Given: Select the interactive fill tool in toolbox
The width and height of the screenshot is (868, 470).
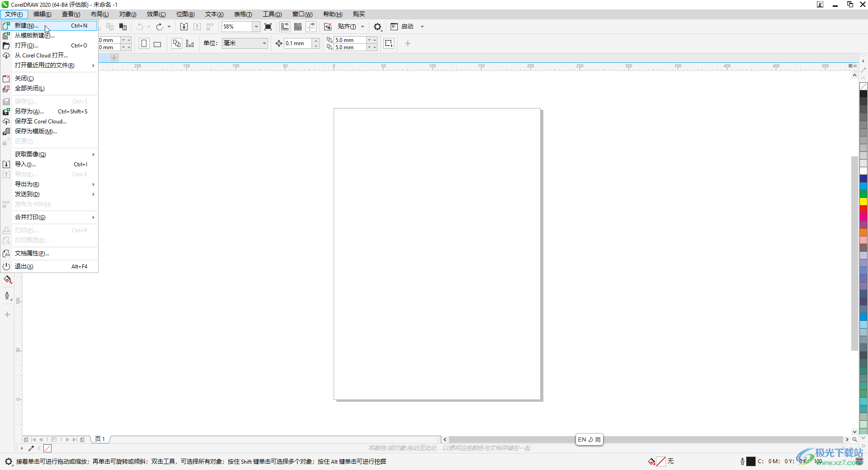Looking at the screenshot, I should (7, 280).
